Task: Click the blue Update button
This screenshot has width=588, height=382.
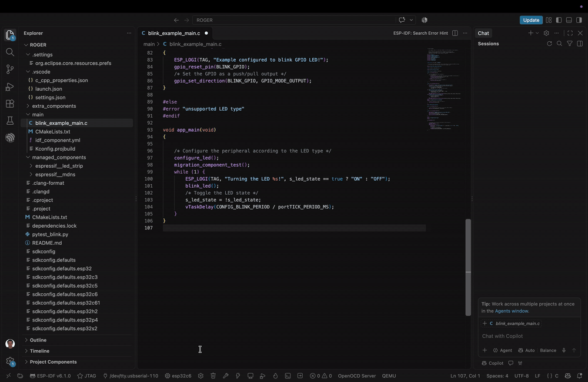Action: pos(531,20)
